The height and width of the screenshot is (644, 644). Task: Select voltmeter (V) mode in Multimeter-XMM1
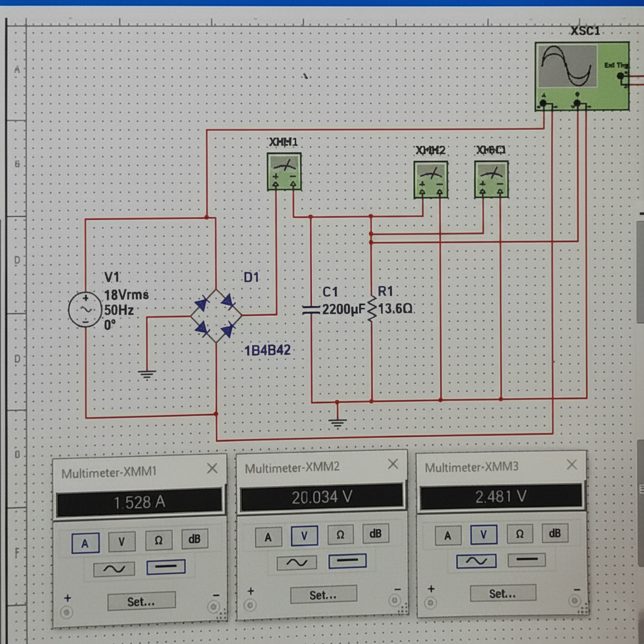[121, 541]
